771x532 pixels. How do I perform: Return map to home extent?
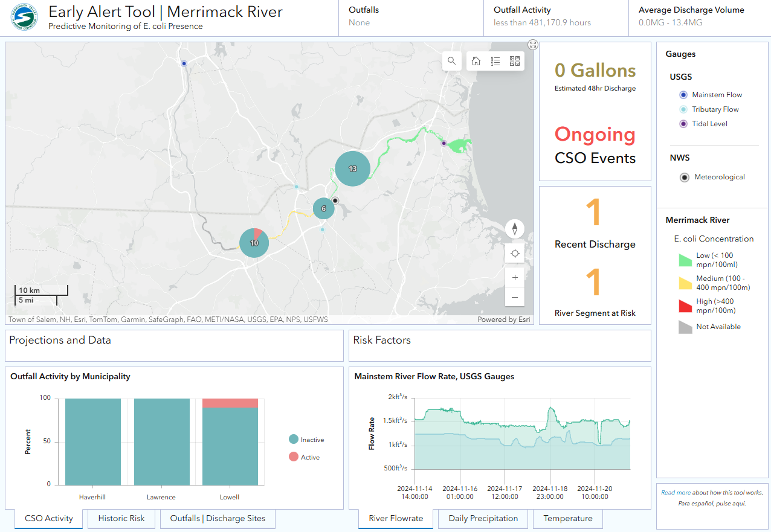[x=476, y=61]
